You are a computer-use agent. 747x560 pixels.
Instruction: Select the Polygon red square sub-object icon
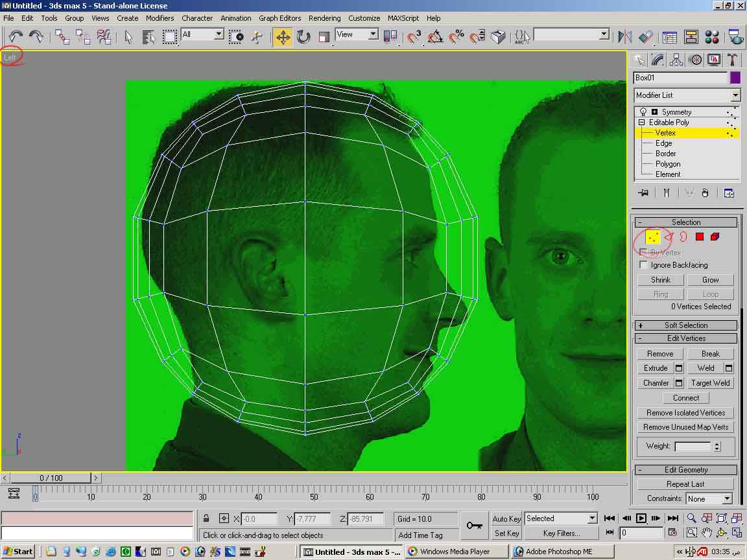700,237
